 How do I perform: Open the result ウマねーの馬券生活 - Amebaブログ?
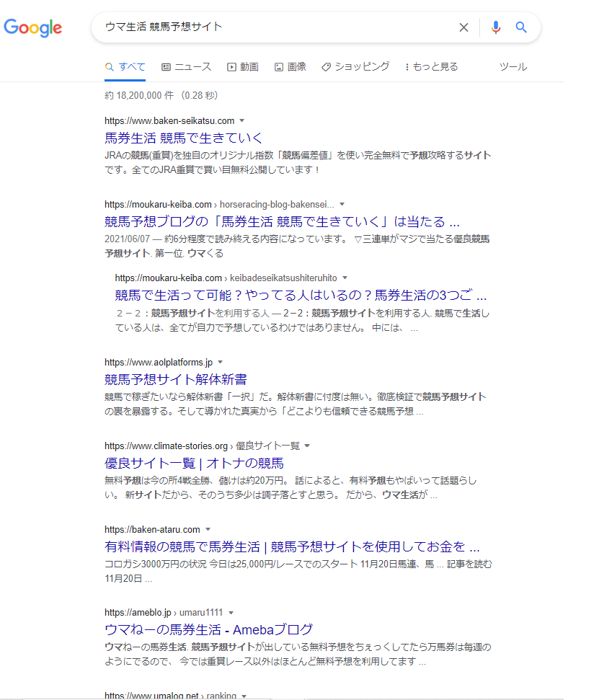click(x=208, y=630)
